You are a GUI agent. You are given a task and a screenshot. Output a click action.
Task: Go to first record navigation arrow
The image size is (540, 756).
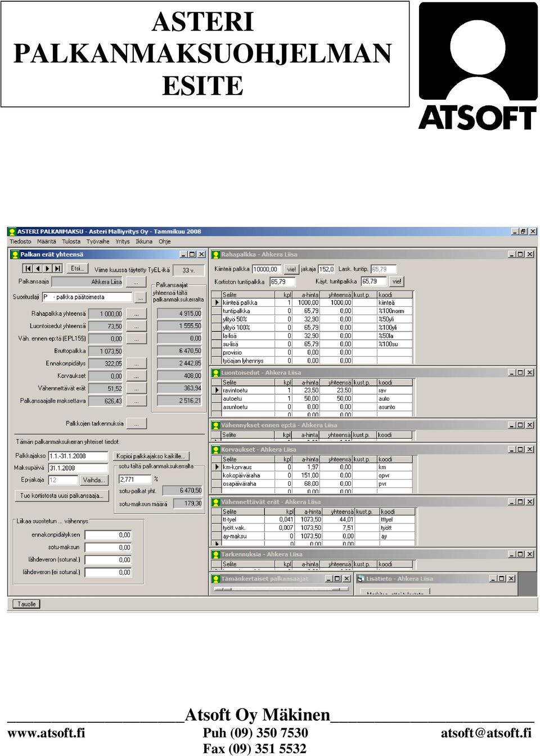pos(28,269)
